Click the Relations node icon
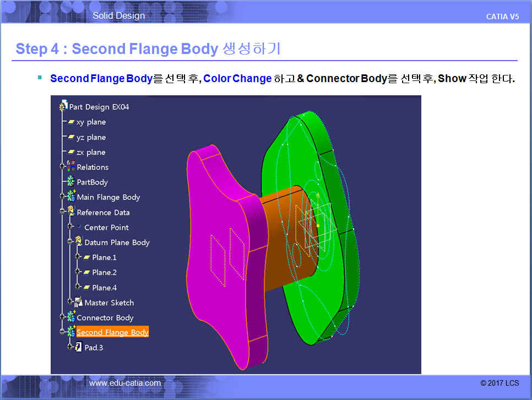 [x=70, y=167]
